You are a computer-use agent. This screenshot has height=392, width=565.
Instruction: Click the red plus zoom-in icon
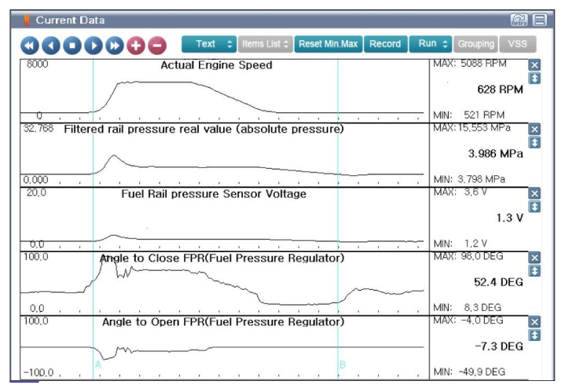(x=136, y=45)
